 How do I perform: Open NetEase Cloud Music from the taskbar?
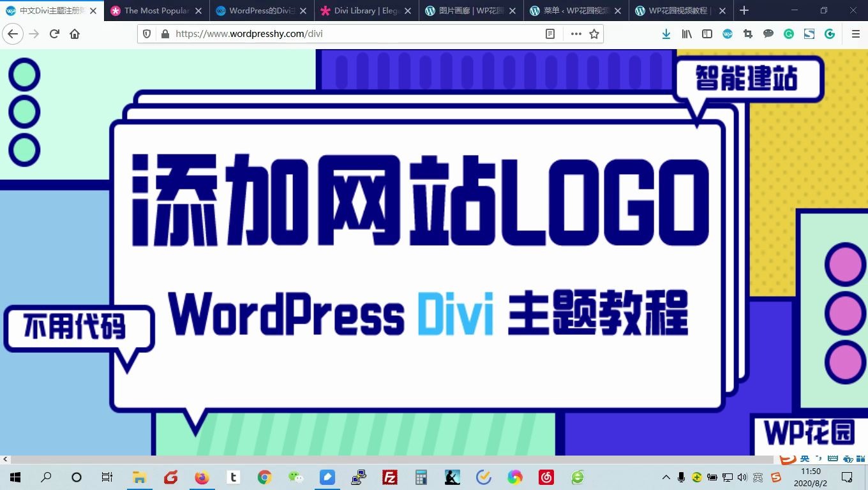click(x=546, y=477)
